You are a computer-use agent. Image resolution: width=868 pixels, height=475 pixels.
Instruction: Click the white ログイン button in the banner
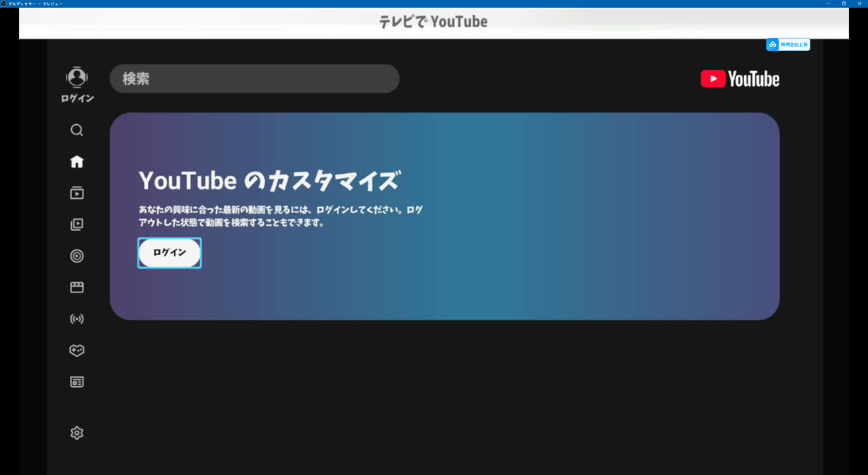pyautogui.click(x=170, y=252)
